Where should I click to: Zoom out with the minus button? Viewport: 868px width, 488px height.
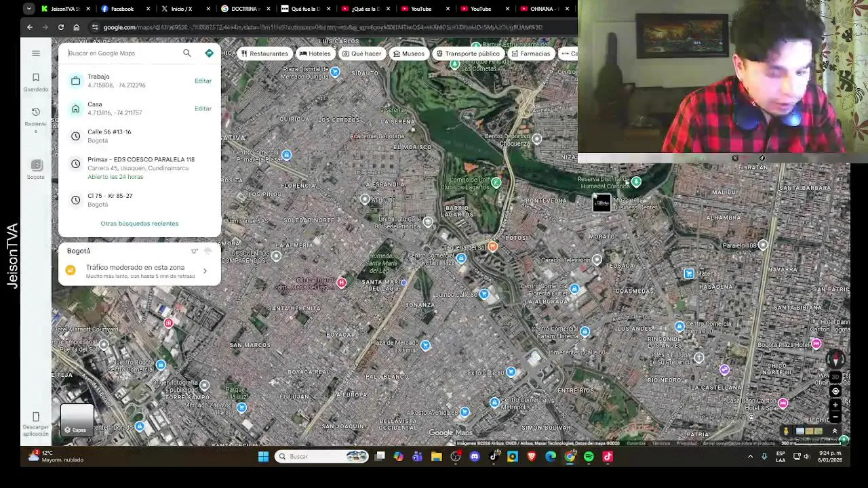835,415
